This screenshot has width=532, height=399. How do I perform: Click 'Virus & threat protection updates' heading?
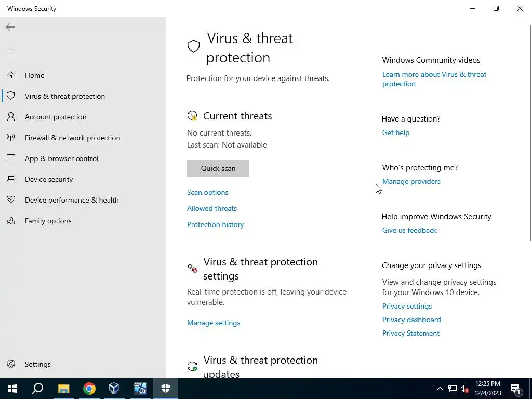261,367
